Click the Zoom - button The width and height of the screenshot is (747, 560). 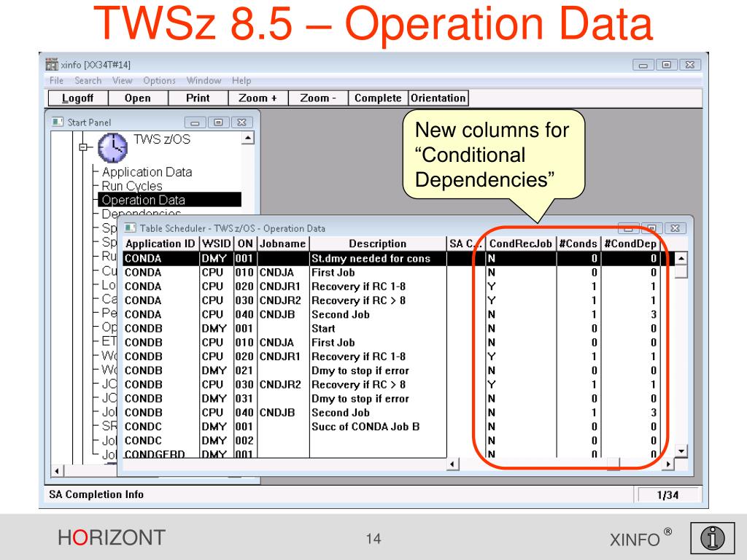click(x=318, y=98)
